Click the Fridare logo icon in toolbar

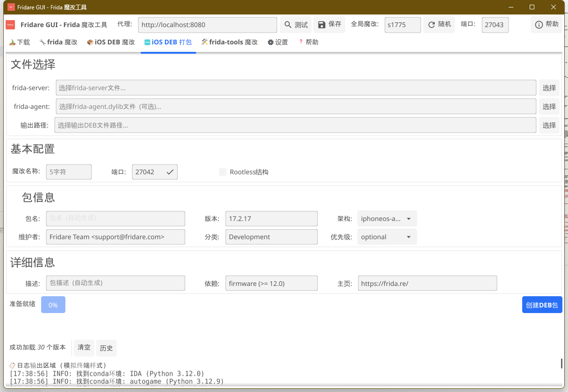(x=10, y=25)
